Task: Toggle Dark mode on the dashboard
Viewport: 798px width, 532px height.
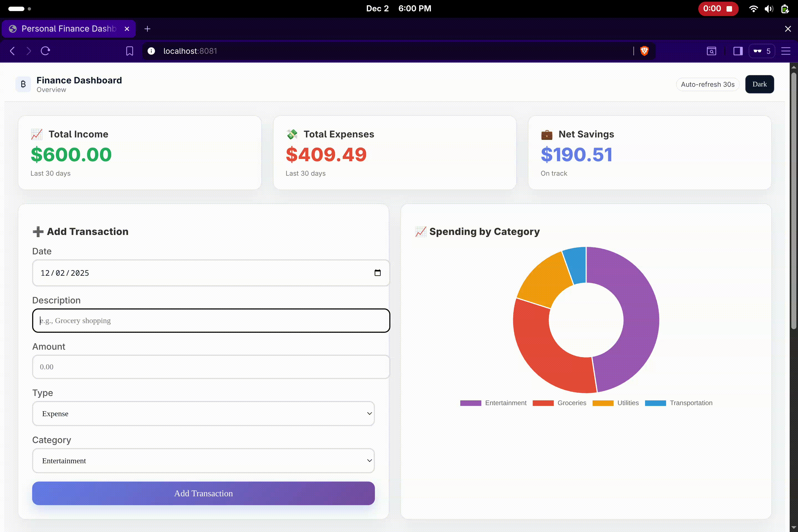Action: (759, 84)
